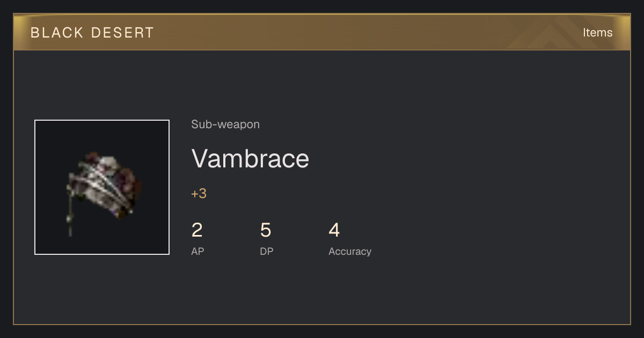
Task: Click the dangling chain on the Vambrace image
Action: [x=69, y=212]
